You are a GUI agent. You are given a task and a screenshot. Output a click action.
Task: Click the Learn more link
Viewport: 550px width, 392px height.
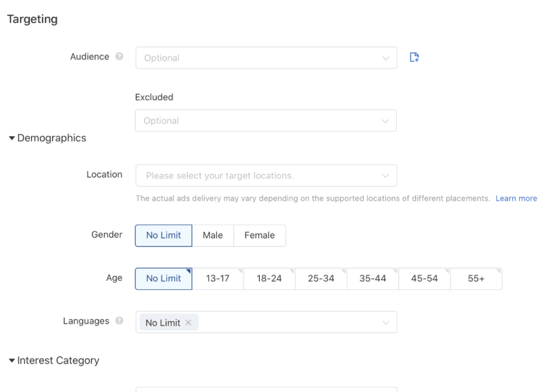[516, 198]
